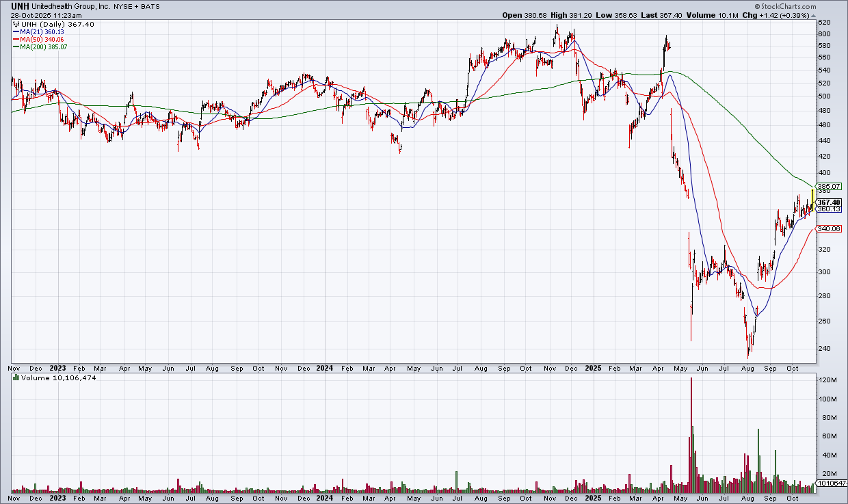Click the red MA(50) legend line marker
The width and height of the screenshot is (848, 504).
pyautogui.click(x=15, y=39)
